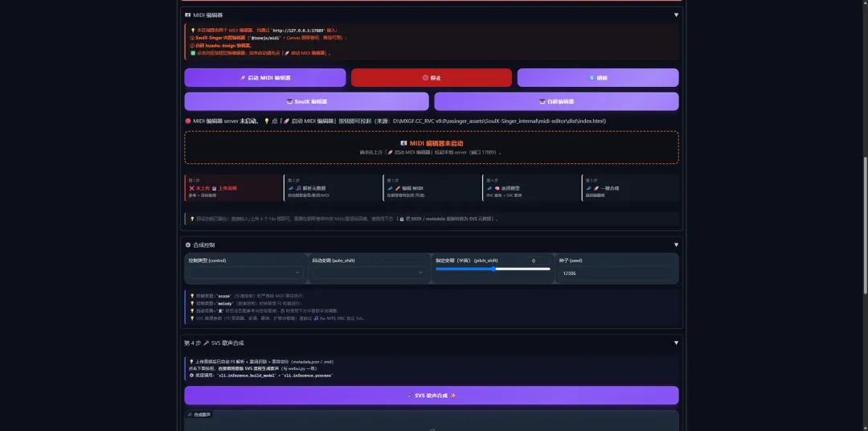The width and height of the screenshot is (868, 431).
Task: Start synthesis with SVS 歌声合成 button
Action: pyautogui.click(x=432, y=396)
